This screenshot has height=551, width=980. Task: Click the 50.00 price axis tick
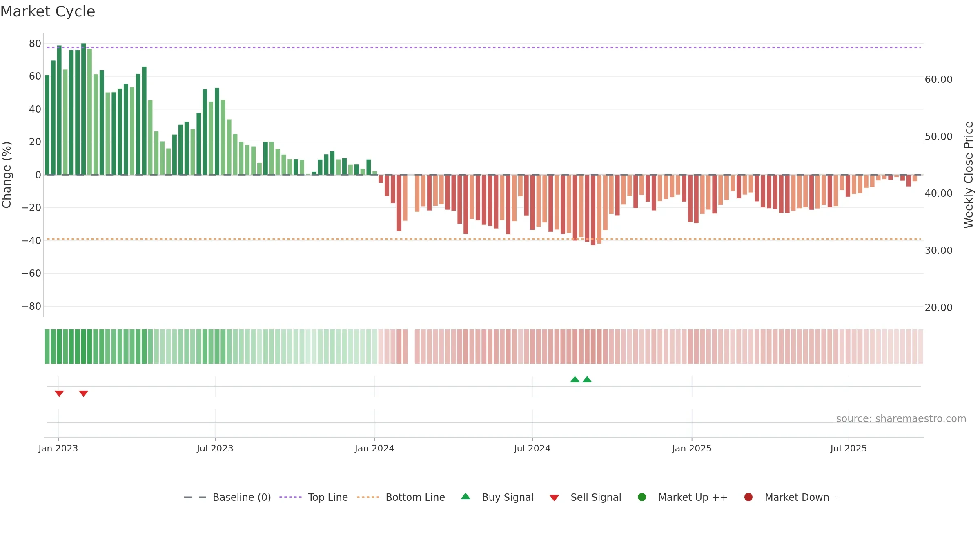[939, 137]
